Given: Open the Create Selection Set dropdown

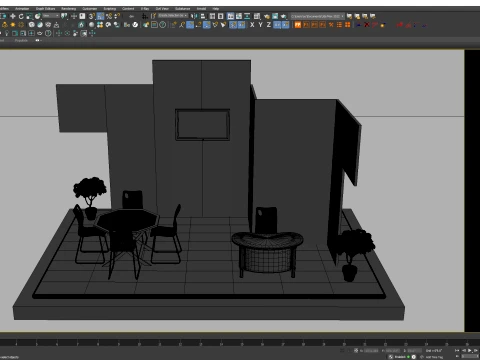Looking at the screenshot, I should coord(173,16).
